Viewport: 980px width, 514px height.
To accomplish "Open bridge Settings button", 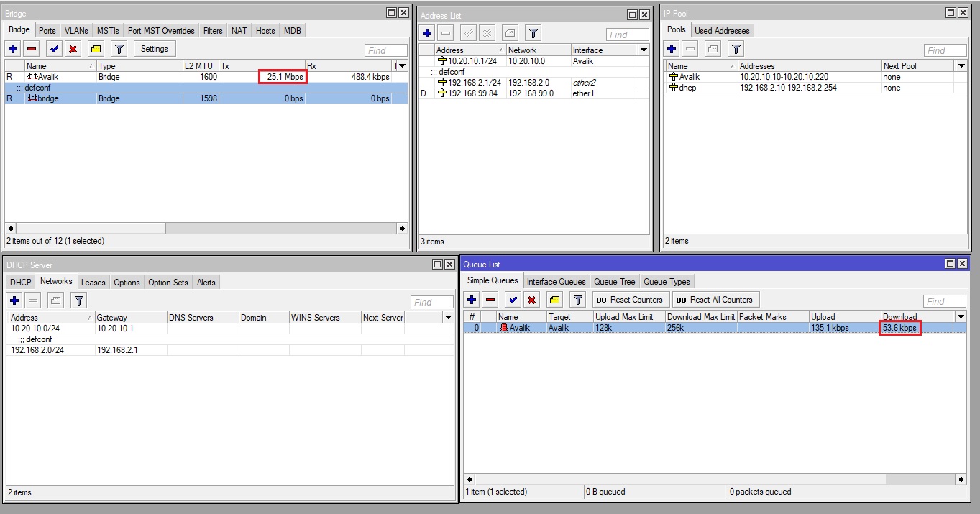I will click(x=155, y=49).
